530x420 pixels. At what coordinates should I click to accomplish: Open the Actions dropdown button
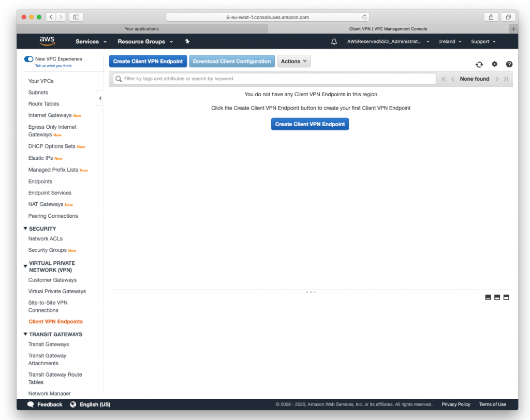click(294, 61)
